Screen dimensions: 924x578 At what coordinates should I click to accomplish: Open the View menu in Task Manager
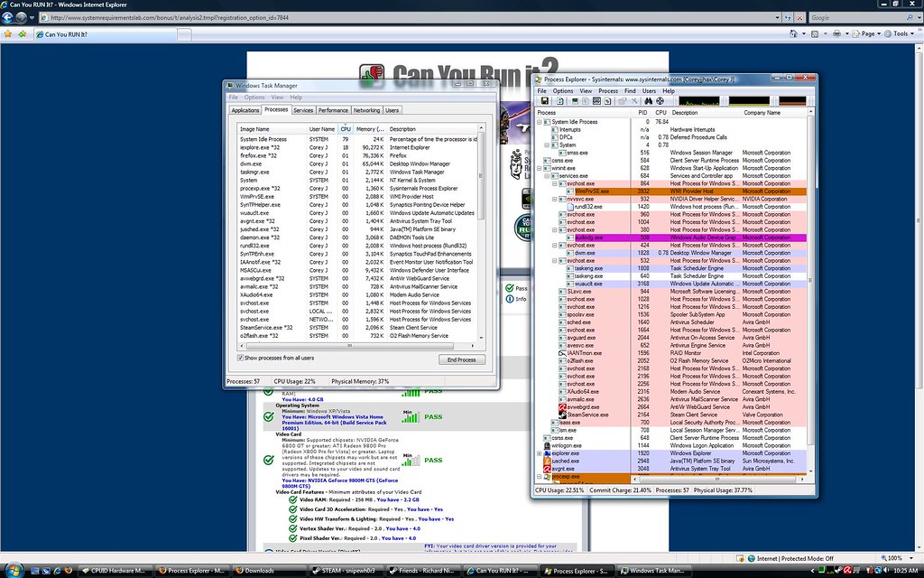point(277,98)
